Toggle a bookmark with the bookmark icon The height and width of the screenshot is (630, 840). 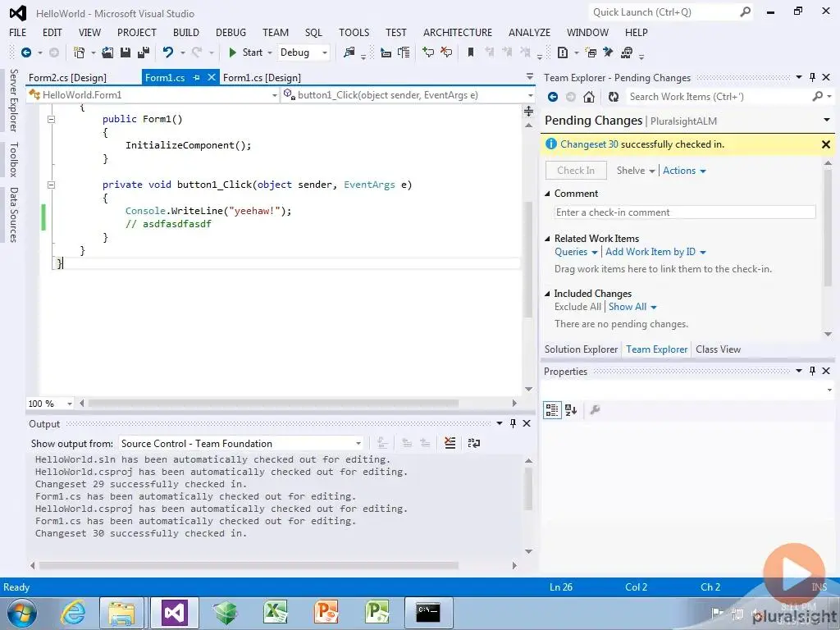[471, 52]
